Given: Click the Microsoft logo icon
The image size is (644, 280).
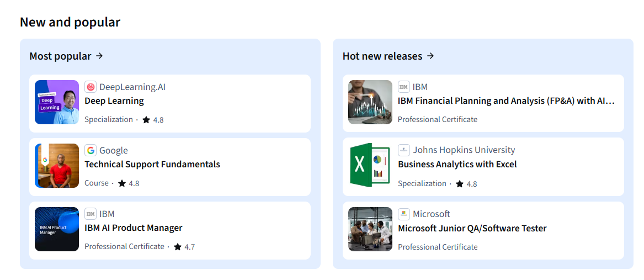Looking at the screenshot, I should (x=404, y=214).
